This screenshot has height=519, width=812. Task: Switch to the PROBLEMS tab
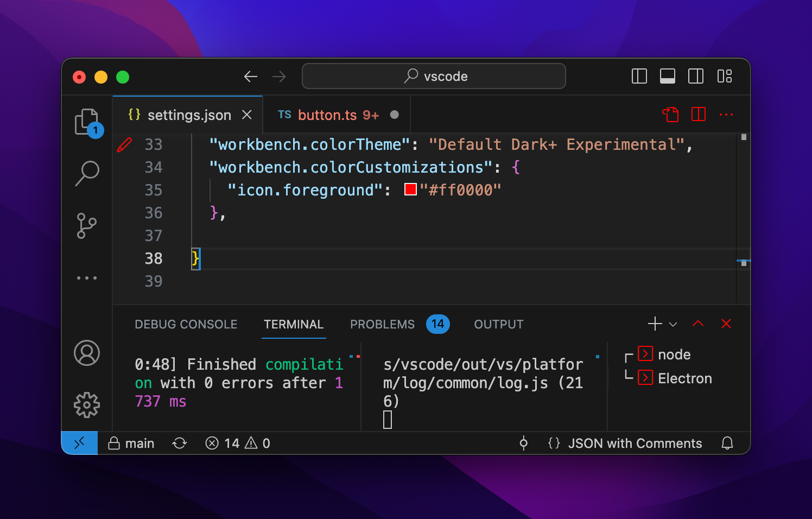[382, 324]
